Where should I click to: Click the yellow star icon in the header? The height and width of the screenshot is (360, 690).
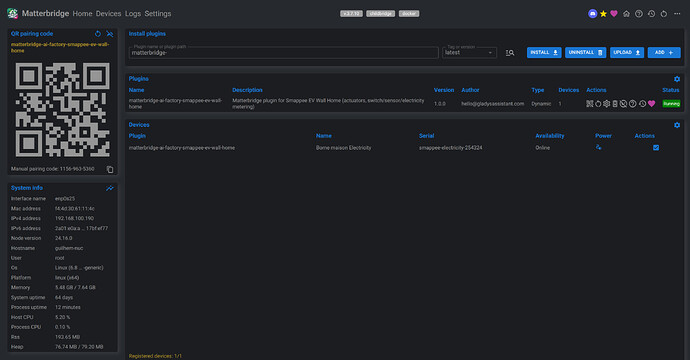(603, 14)
